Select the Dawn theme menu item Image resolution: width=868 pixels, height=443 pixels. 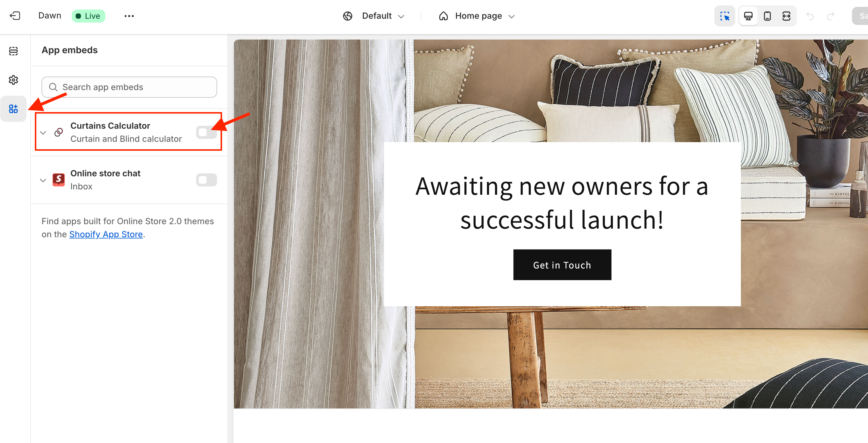(50, 15)
